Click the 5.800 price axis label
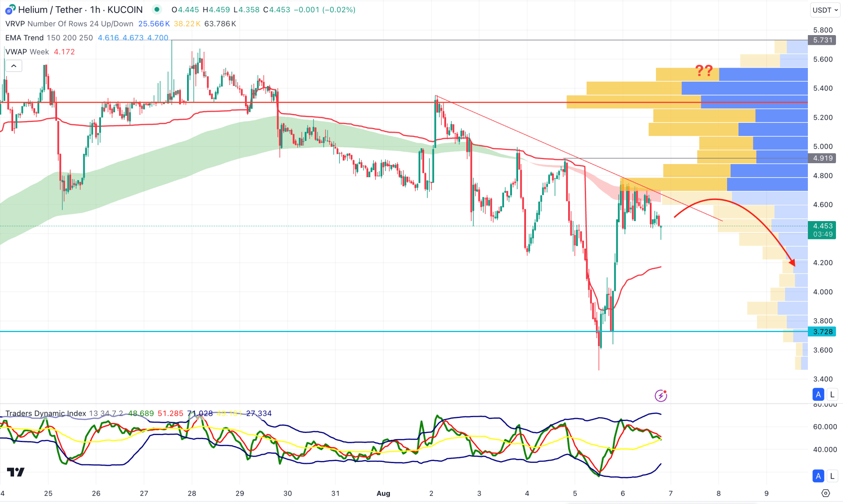843x504 pixels. (x=823, y=30)
